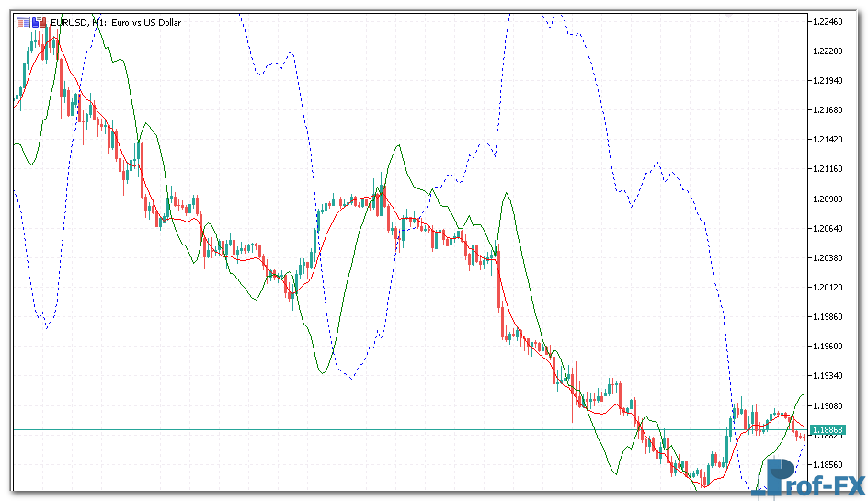Click the current price label 1.18863
The image size is (868, 501).
(828, 429)
